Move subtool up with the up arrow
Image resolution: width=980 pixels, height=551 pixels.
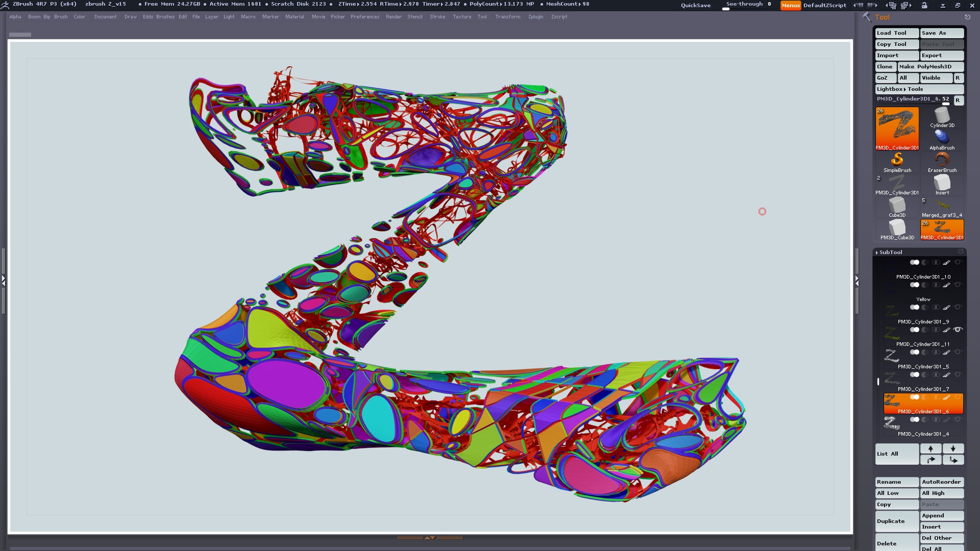930,448
